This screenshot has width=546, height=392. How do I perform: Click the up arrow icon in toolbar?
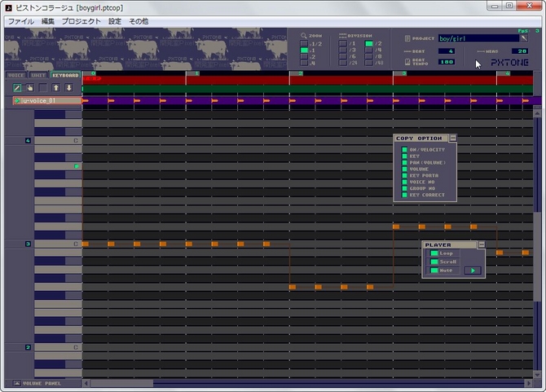click(56, 87)
